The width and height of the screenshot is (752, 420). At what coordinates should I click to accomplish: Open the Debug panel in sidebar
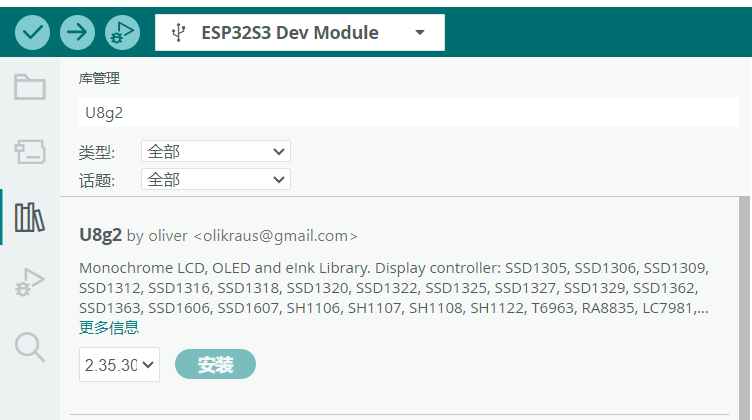(30, 282)
